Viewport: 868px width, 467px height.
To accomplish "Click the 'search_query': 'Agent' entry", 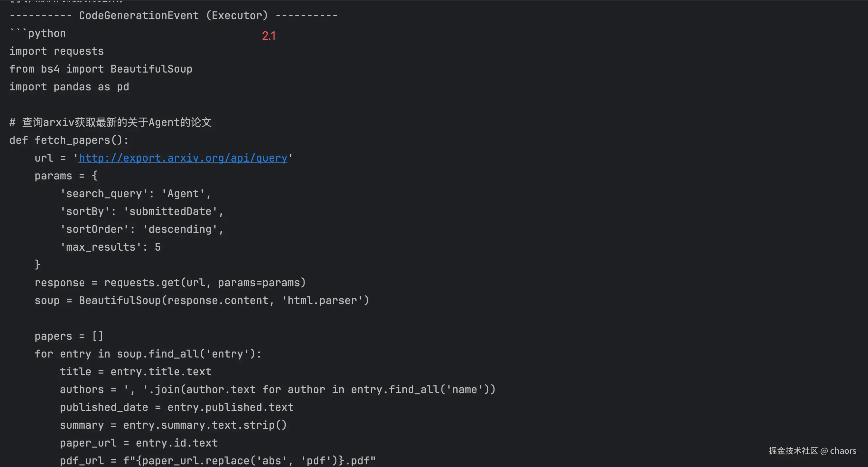I will pyautogui.click(x=135, y=194).
